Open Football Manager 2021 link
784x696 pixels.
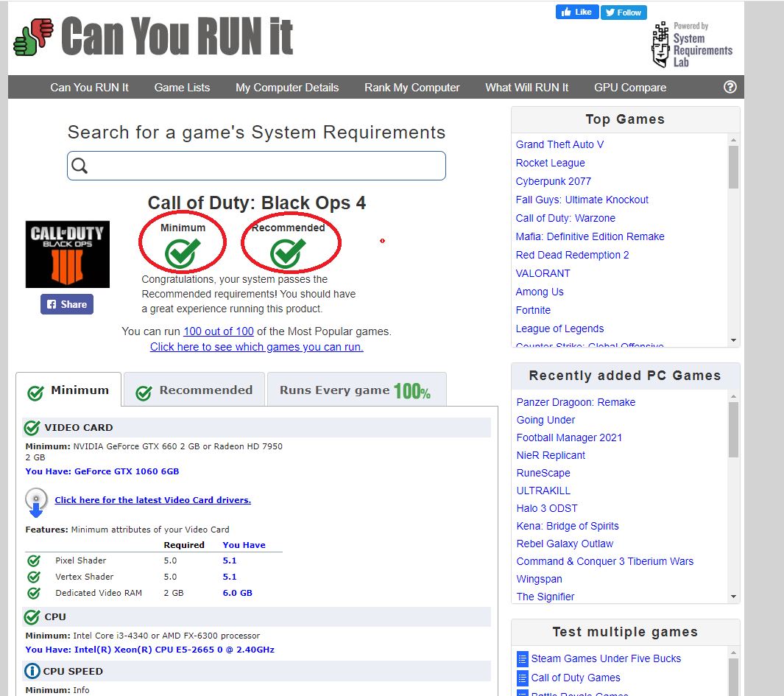(569, 437)
